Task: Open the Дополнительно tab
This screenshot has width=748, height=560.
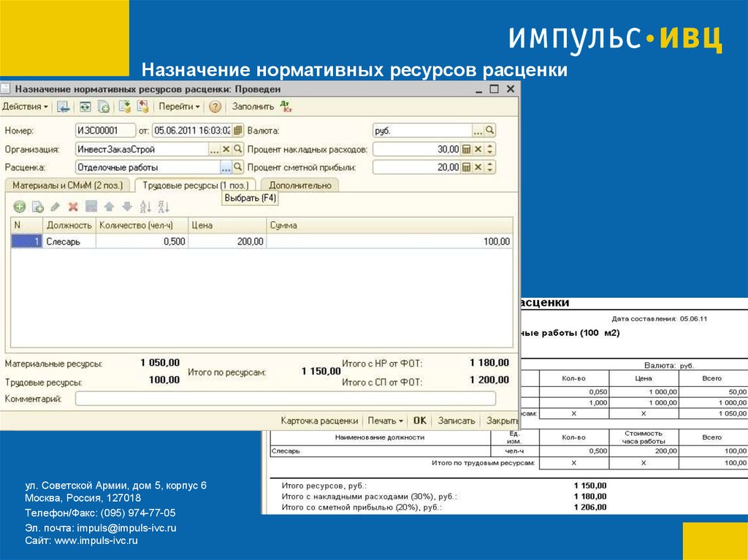Action: tap(299, 185)
